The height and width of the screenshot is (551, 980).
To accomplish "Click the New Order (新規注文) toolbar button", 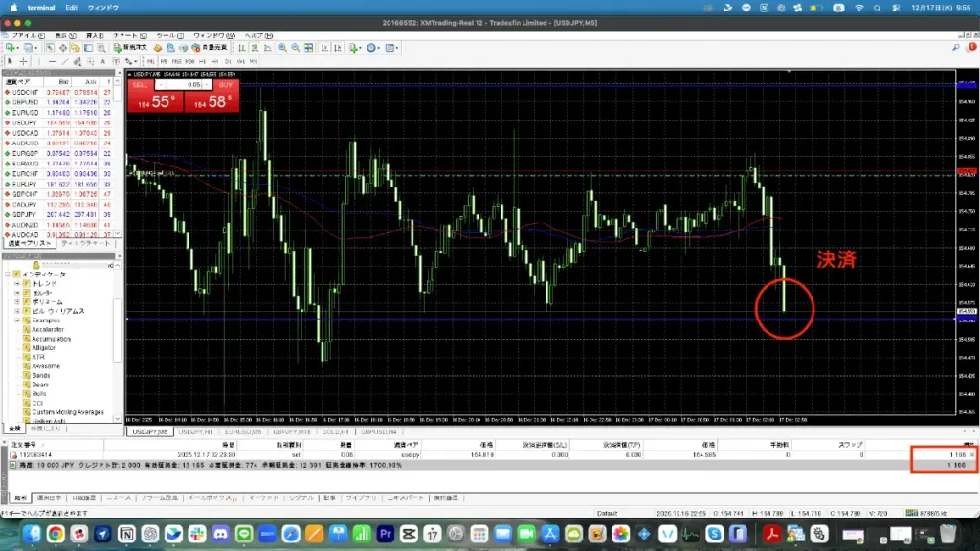I will [127, 48].
